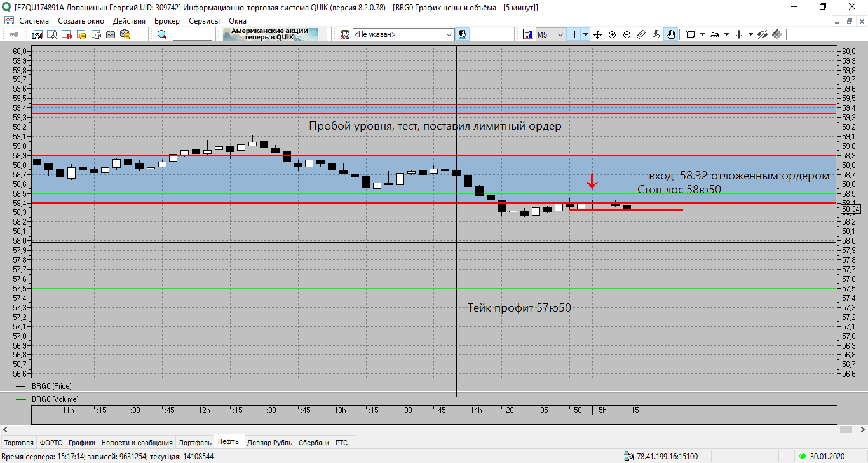Switch to the Портфель tab
This screenshot has height=463, width=868.
click(195, 443)
